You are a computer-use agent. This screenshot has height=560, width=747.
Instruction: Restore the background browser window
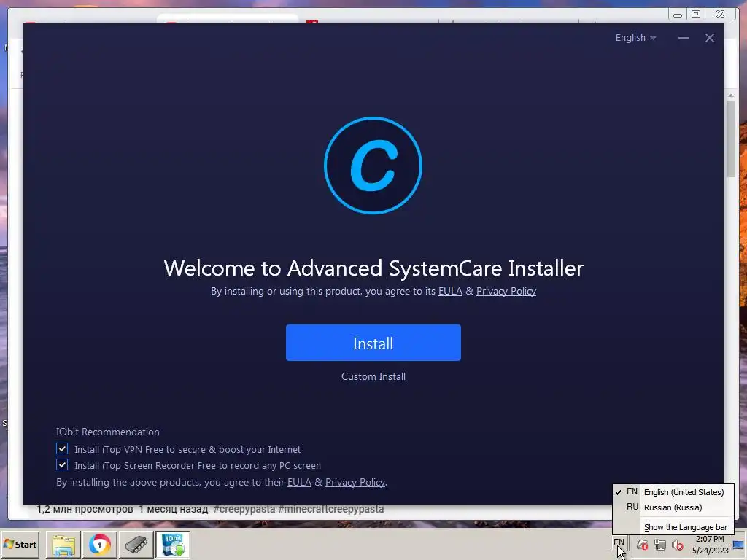coord(696,14)
